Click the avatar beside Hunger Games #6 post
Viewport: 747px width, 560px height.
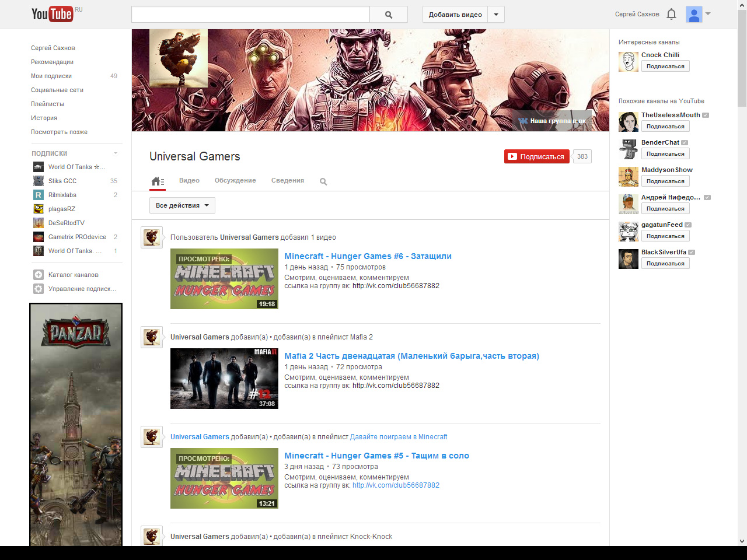(152, 237)
